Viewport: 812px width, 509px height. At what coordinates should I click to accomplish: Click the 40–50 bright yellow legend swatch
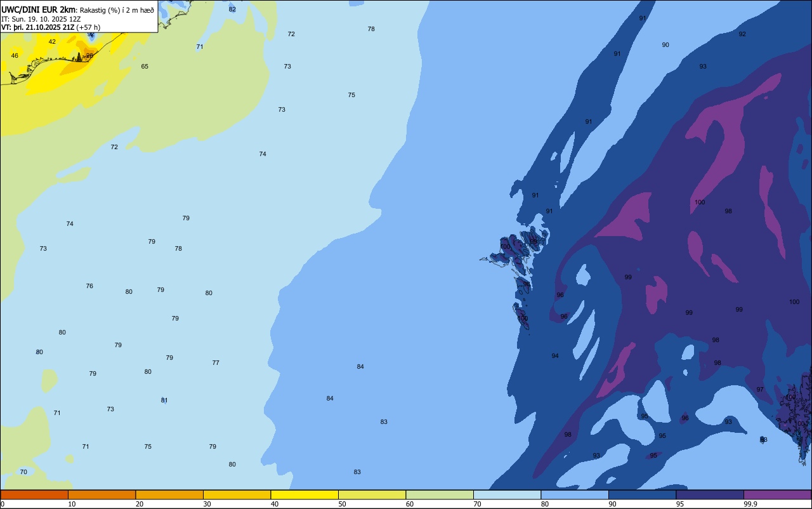[304, 494]
